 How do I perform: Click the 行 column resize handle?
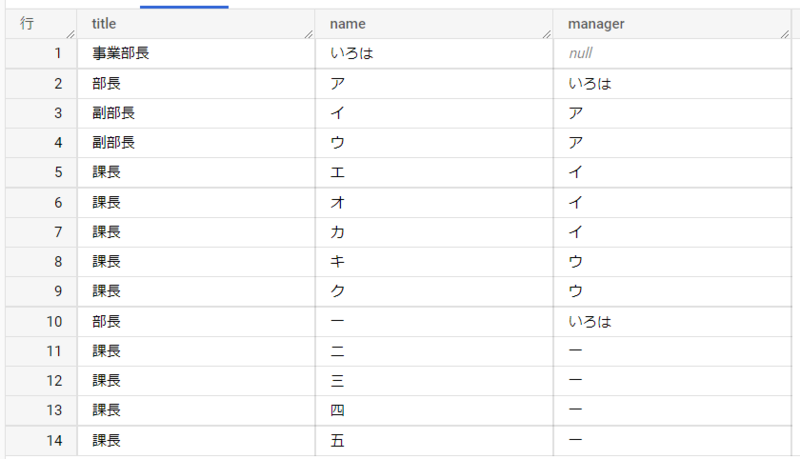click(x=70, y=34)
